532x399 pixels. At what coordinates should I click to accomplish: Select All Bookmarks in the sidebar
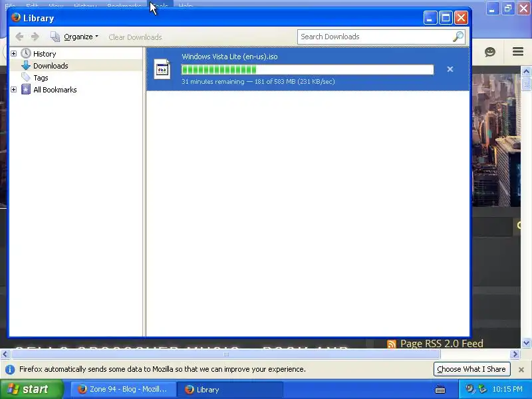[55, 90]
